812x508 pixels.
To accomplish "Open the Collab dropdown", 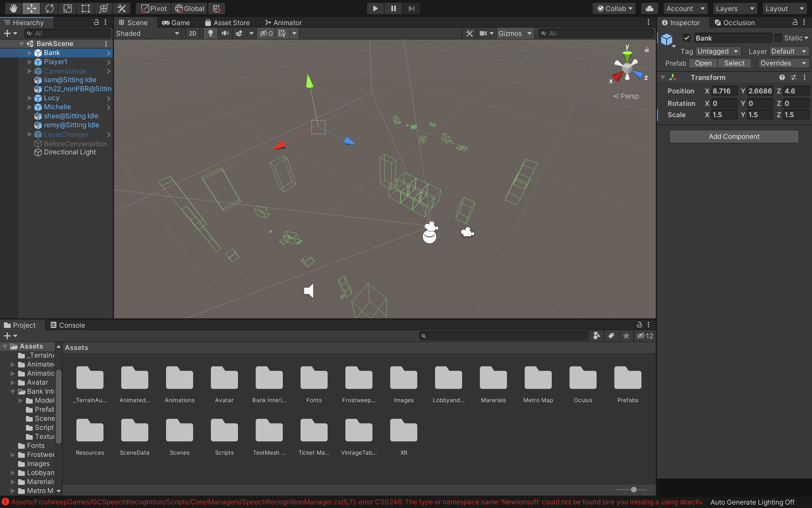I will click(x=615, y=8).
